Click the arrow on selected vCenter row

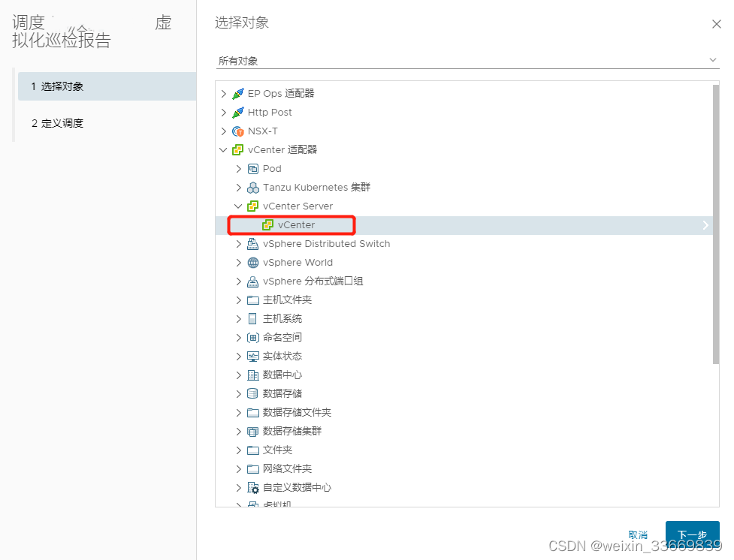705,225
